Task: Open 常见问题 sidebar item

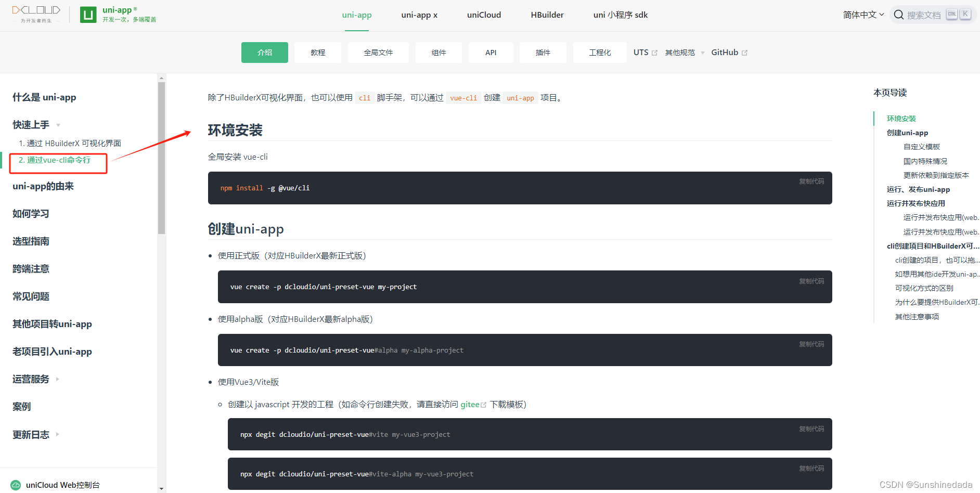Action: tap(31, 296)
